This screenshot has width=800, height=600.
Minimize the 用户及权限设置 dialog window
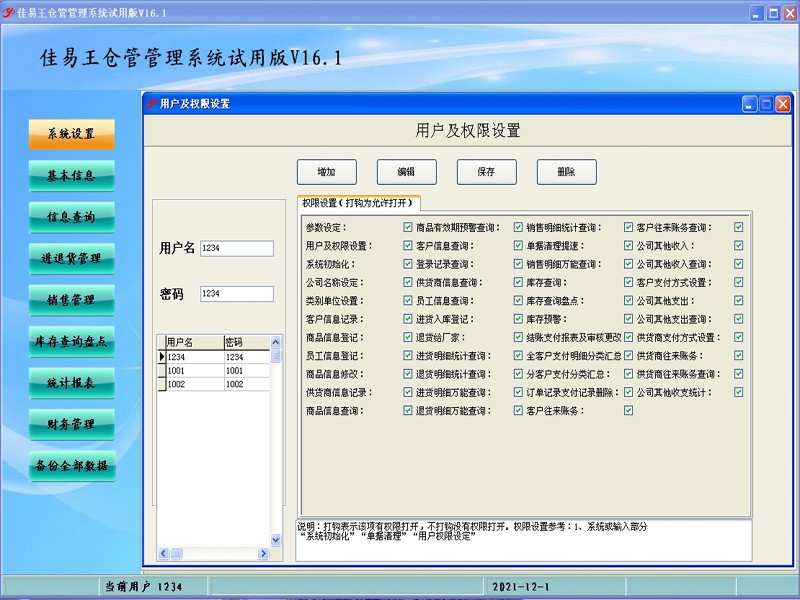(749, 105)
